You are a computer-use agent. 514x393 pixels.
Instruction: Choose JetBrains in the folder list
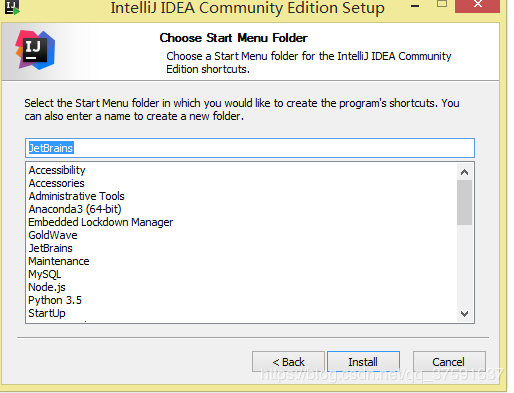coord(50,248)
